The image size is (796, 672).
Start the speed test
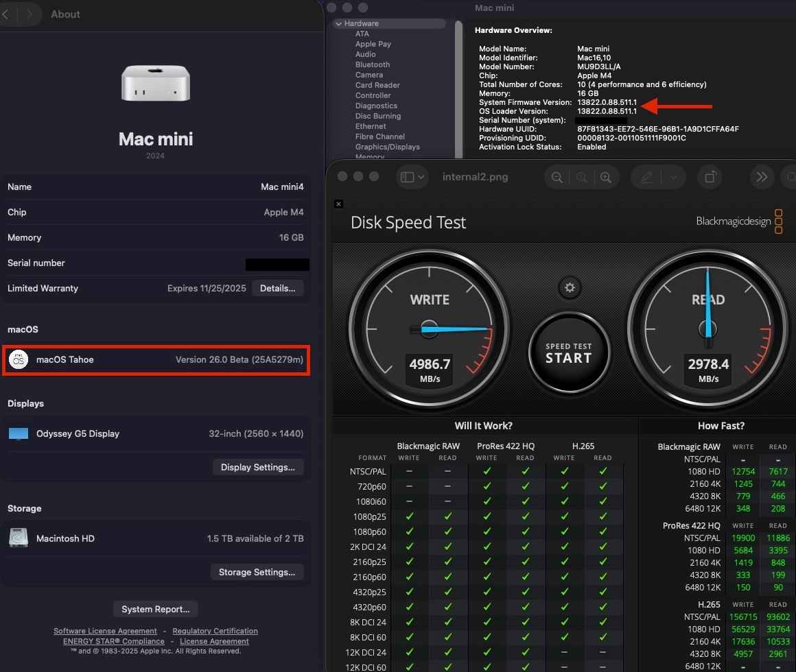569,353
